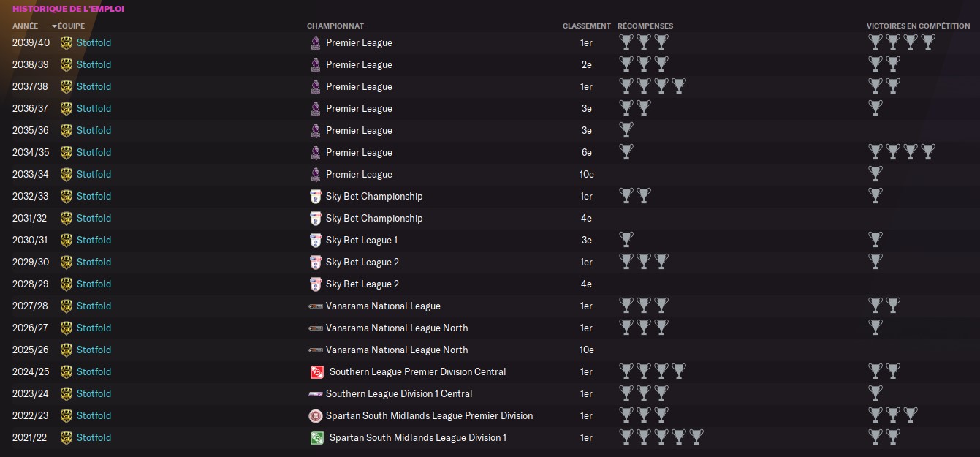Open the Vanarama National League North link for 2026/27
The height and width of the screenshot is (457, 980).
coord(397,328)
